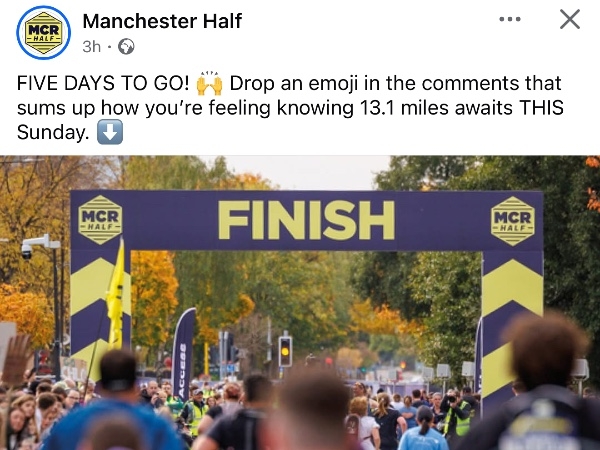Image resolution: width=600 pixels, height=450 pixels.
Task: Open the three-dot post options menu
Action: (510, 19)
